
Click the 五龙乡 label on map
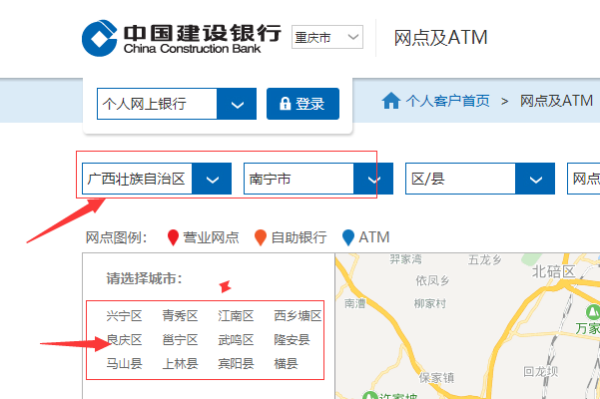pos(484,260)
